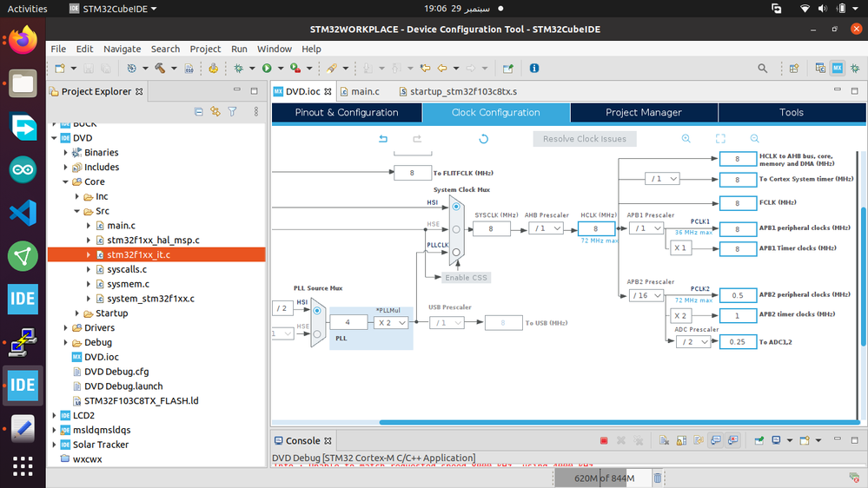Expand the Solar Tracker project
Screen dimensions: 868x488
click(54, 445)
